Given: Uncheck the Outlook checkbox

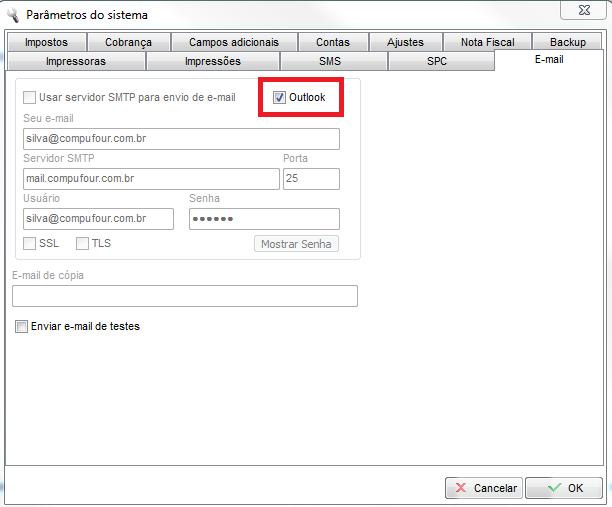Looking at the screenshot, I should coord(280,98).
